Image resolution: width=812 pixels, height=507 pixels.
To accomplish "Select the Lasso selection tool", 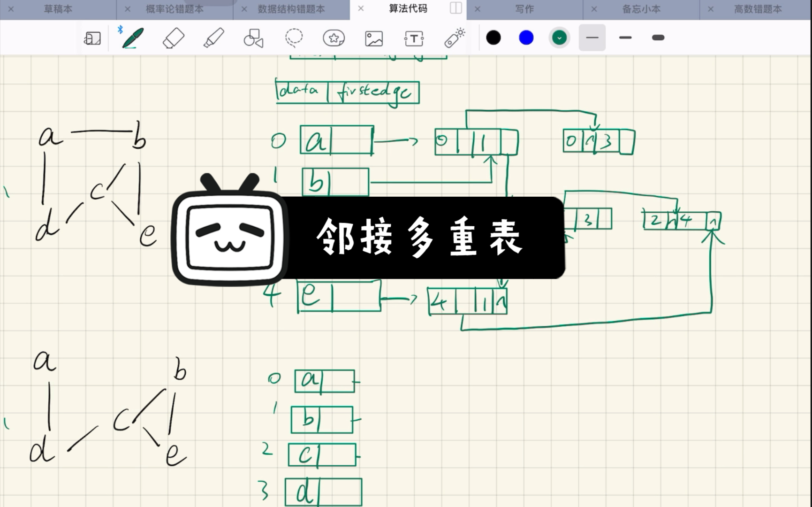I will (x=294, y=38).
